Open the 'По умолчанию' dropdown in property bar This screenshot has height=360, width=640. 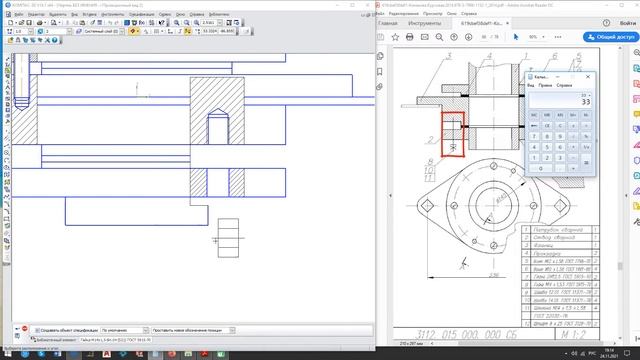click(x=146, y=330)
